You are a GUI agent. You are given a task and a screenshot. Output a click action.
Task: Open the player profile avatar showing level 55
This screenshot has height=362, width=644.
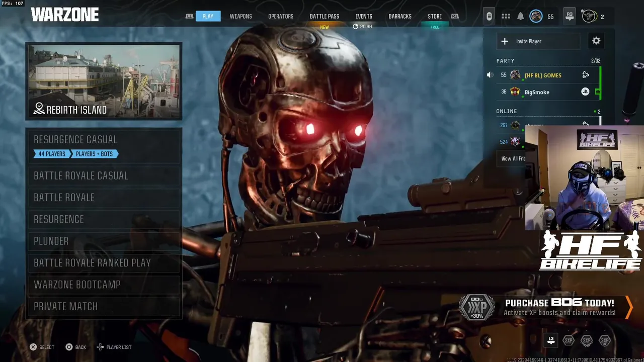tap(536, 16)
